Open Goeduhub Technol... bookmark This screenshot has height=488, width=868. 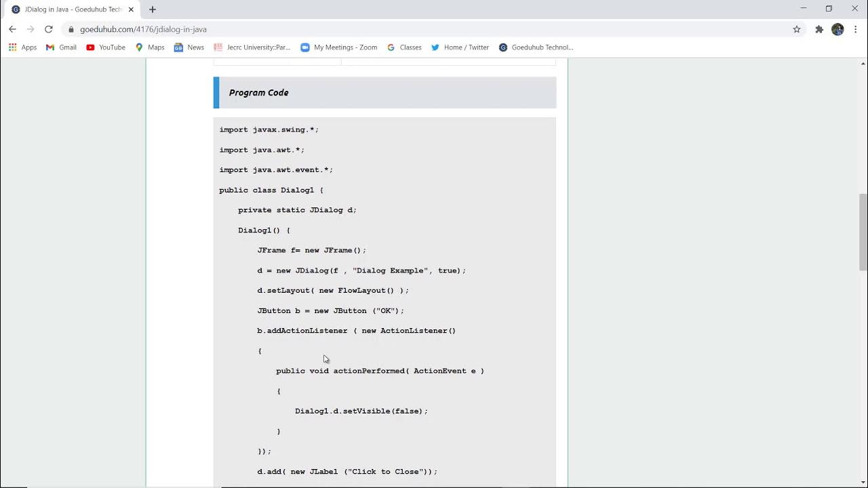click(536, 47)
